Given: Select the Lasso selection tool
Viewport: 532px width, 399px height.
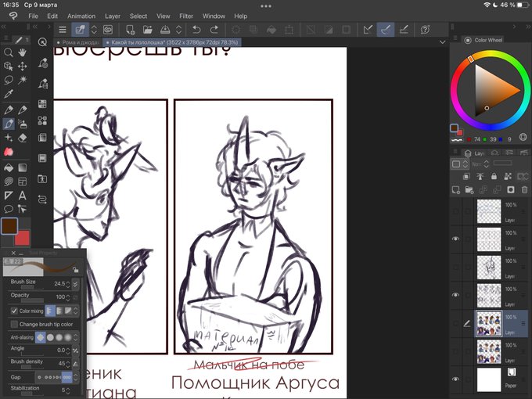Looking at the screenshot, I should [9, 80].
